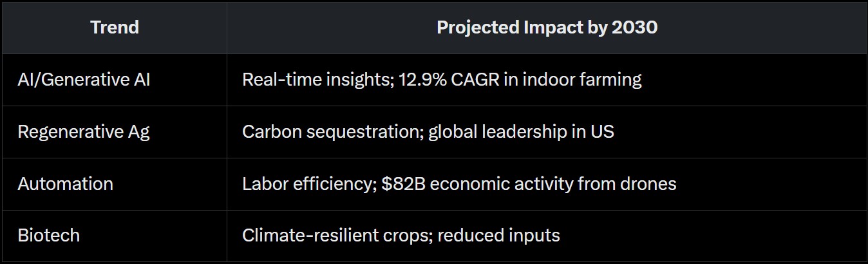The width and height of the screenshot is (868, 264).
Task: Click the "Trend" column header
Action: click(114, 28)
